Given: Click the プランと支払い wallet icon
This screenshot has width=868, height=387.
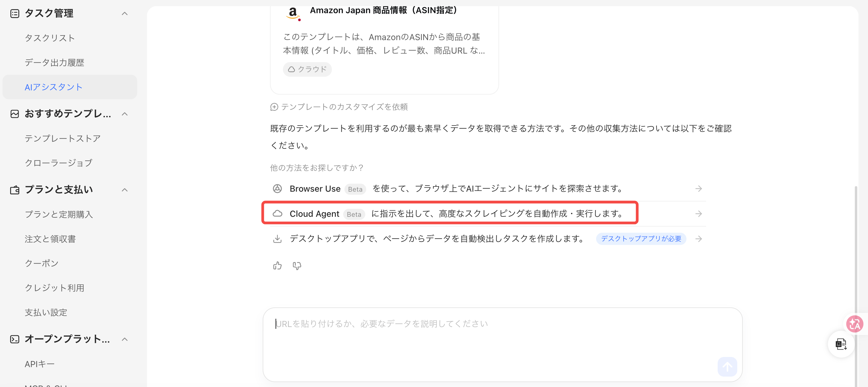Looking at the screenshot, I should (x=14, y=190).
